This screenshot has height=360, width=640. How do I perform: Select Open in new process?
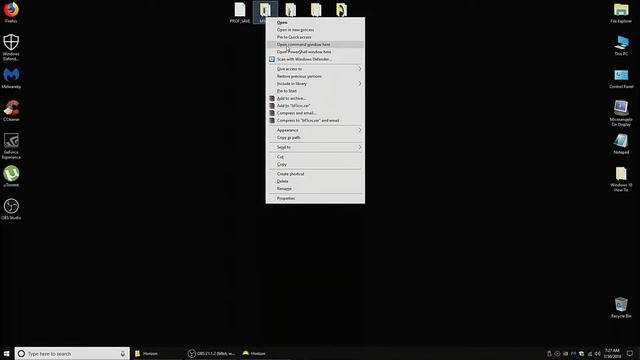(315, 30)
